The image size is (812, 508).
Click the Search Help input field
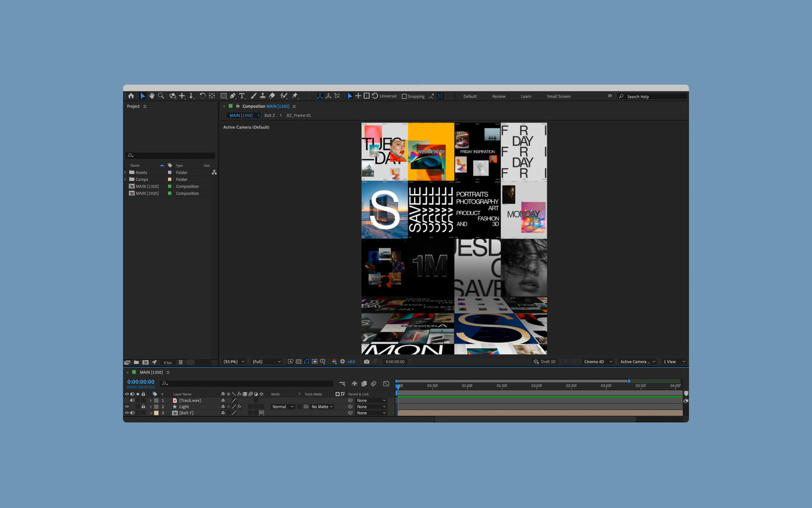pos(652,97)
